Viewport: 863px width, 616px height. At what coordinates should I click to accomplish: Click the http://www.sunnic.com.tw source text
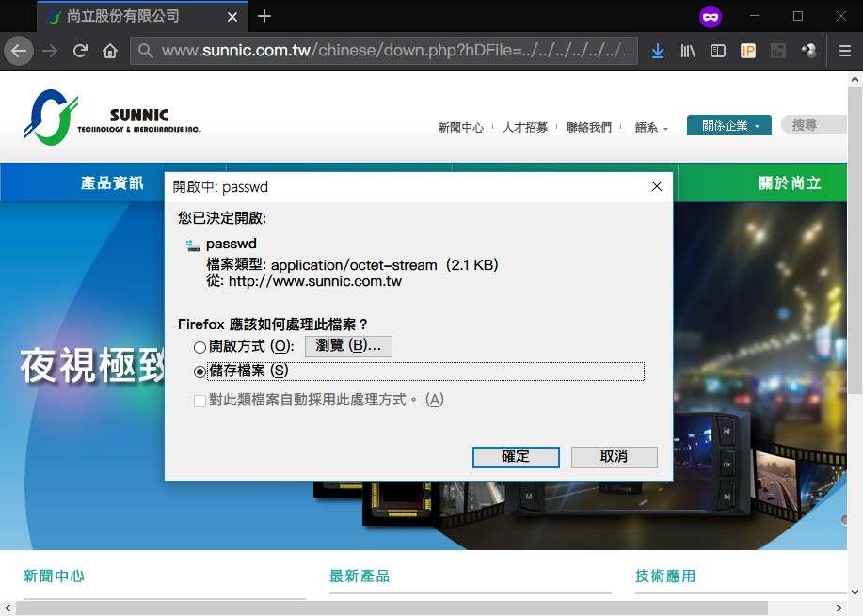click(x=315, y=281)
